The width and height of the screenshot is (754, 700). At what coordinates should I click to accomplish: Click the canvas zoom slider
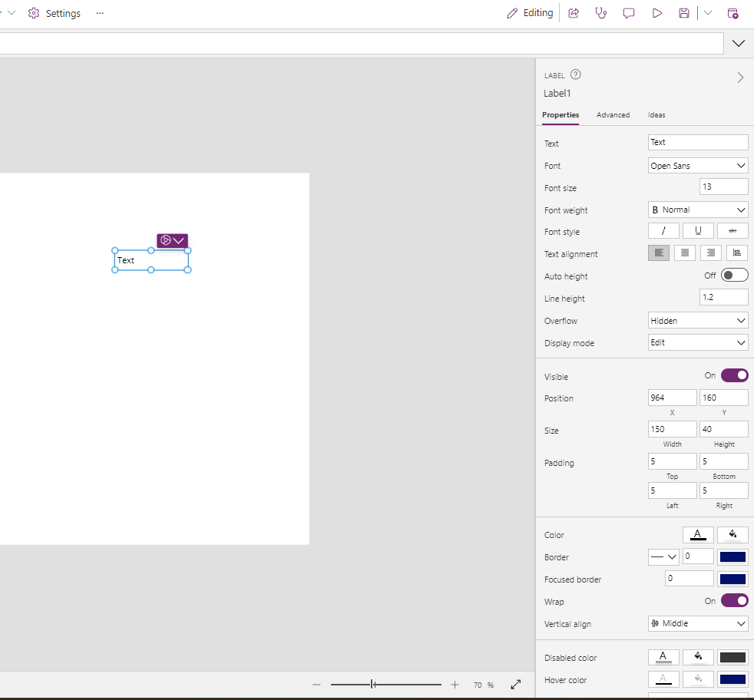pos(385,684)
